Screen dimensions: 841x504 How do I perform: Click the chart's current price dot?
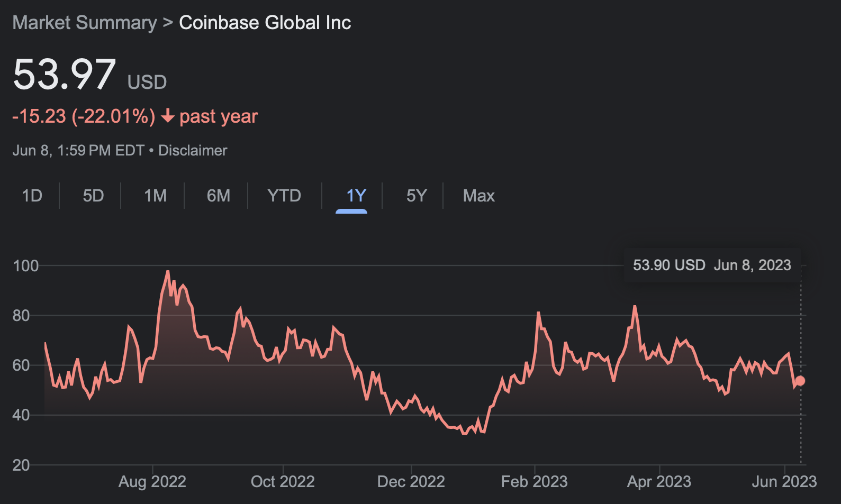pyautogui.click(x=800, y=381)
